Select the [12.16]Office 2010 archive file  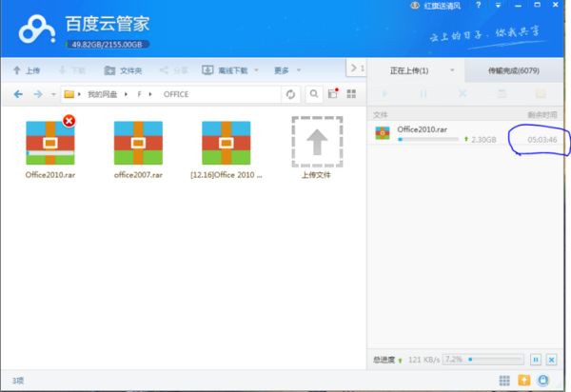[226, 143]
